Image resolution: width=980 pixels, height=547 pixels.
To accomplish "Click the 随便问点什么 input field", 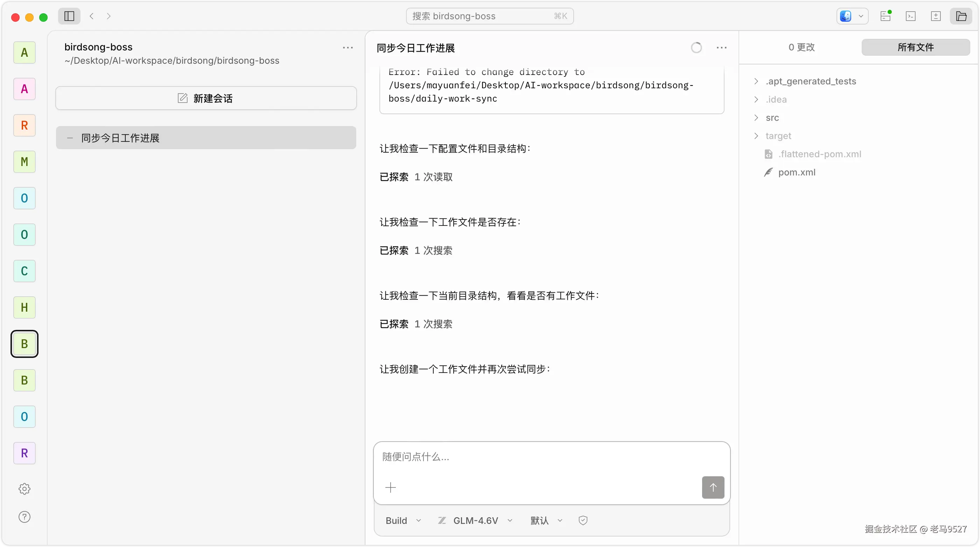I will click(533, 457).
